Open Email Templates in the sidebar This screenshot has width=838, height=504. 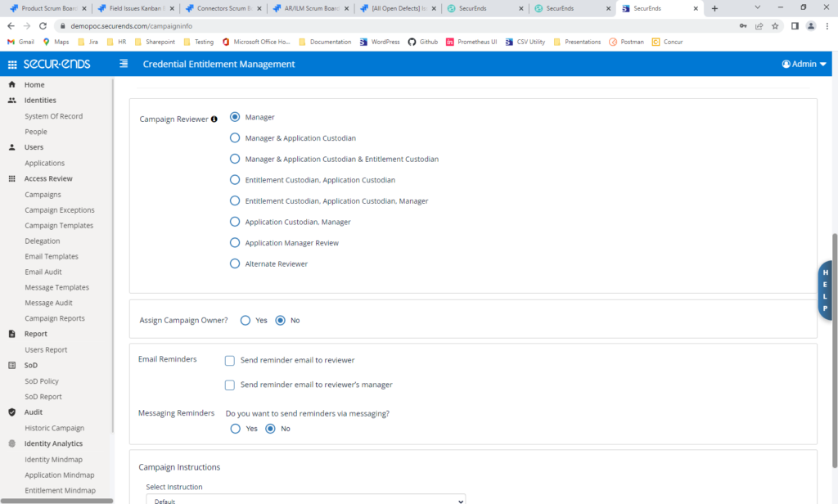(52, 257)
